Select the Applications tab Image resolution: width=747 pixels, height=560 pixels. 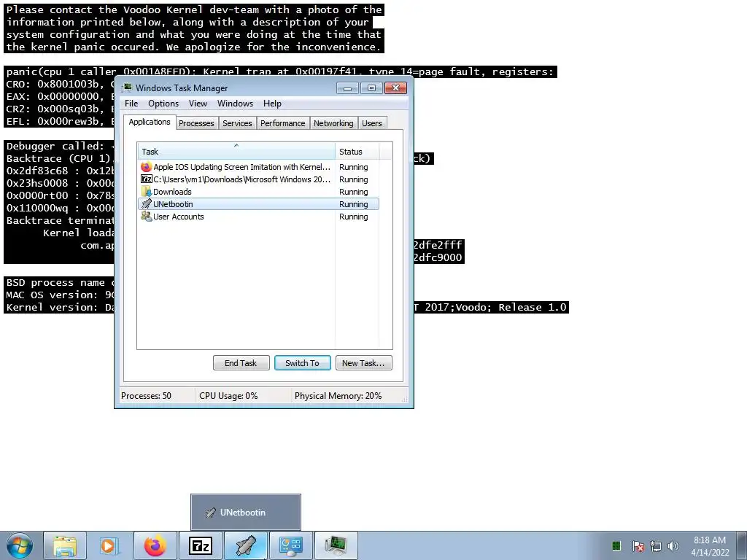coord(149,122)
